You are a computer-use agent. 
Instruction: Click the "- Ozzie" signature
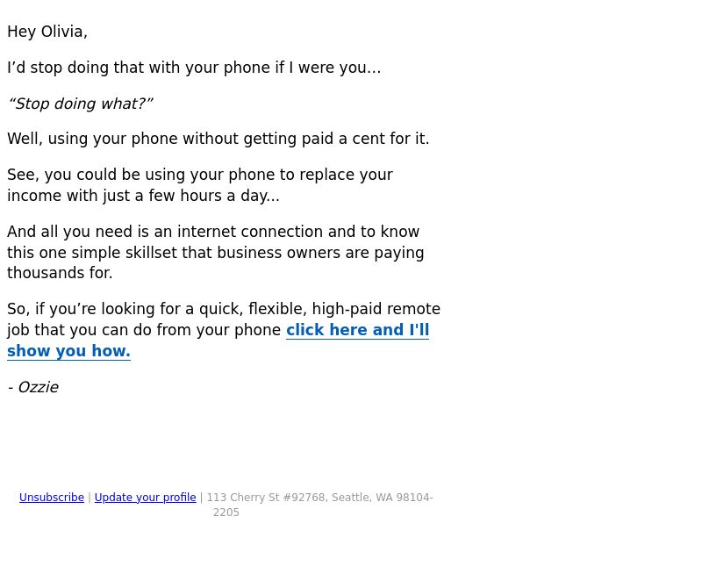click(33, 387)
